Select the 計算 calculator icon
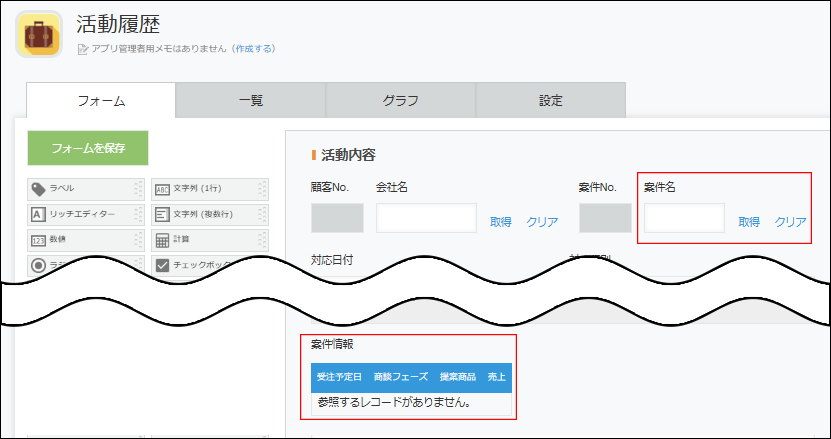Viewport: 831px width, 439px height. coord(162,240)
